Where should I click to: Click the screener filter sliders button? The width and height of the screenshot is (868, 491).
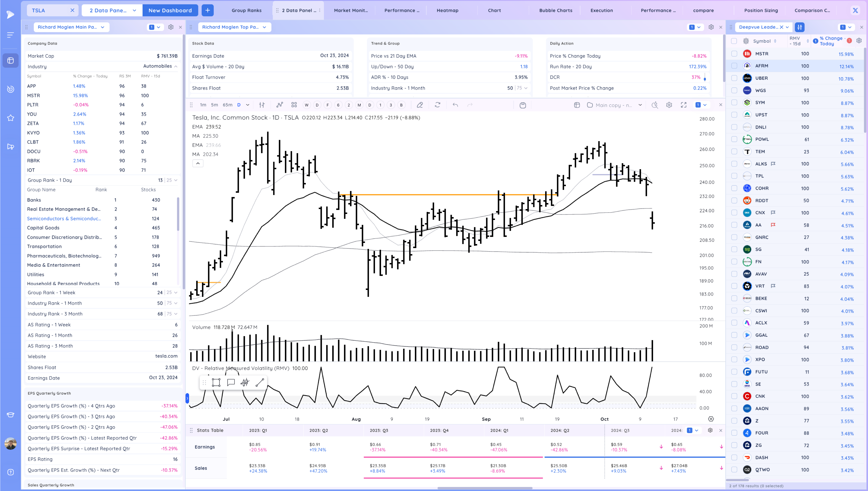[799, 27]
